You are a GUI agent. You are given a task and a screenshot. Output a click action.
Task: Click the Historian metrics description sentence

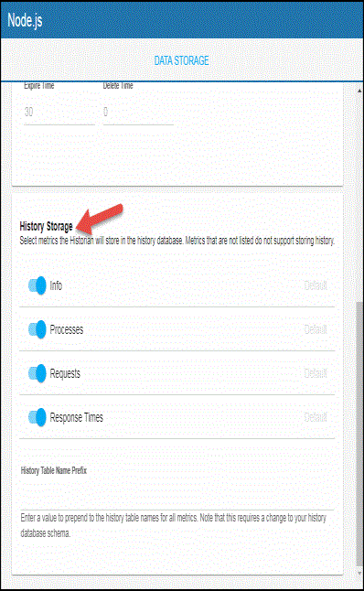(177, 240)
